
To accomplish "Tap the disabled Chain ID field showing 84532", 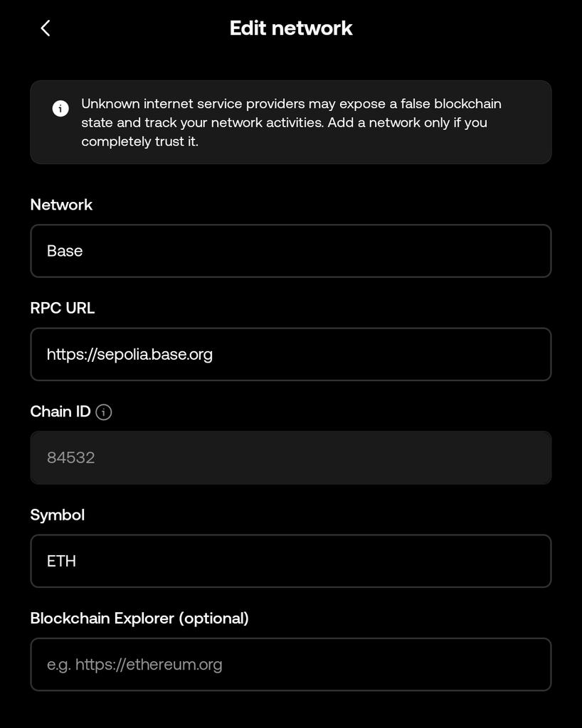I will click(x=290, y=457).
